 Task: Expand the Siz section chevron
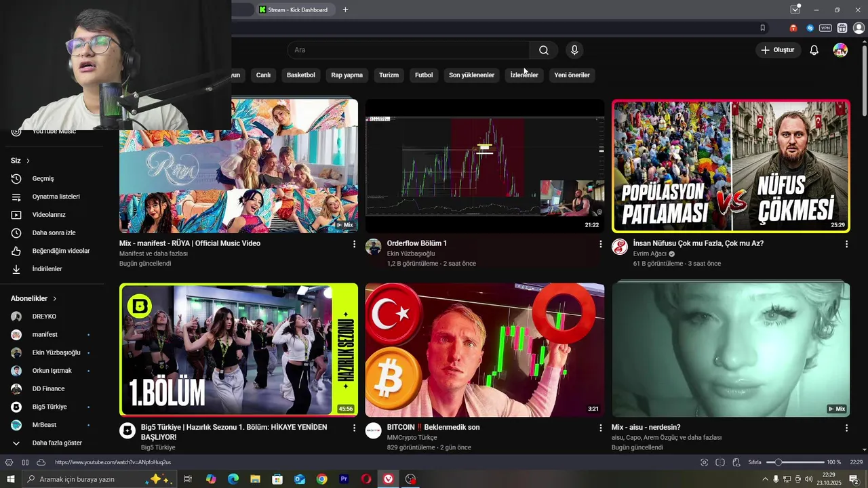pos(28,161)
